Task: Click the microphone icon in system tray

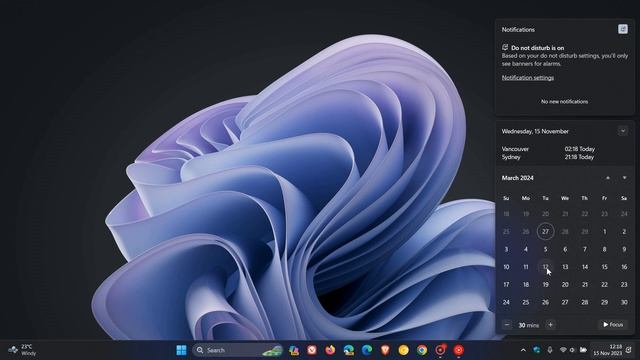Action: click(x=550, y=350)
